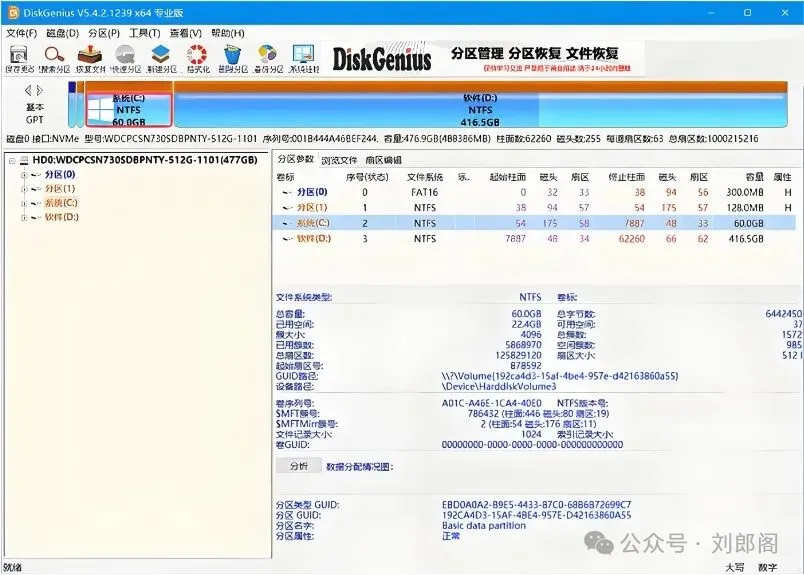
Task: Click the Windows logo on the C: partition block
Action: coord(99,110)
